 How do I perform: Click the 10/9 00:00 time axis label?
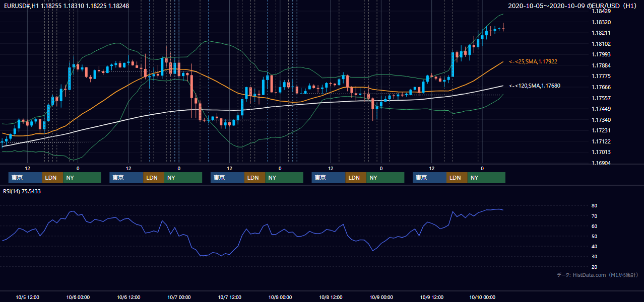(x=381, y=297)
